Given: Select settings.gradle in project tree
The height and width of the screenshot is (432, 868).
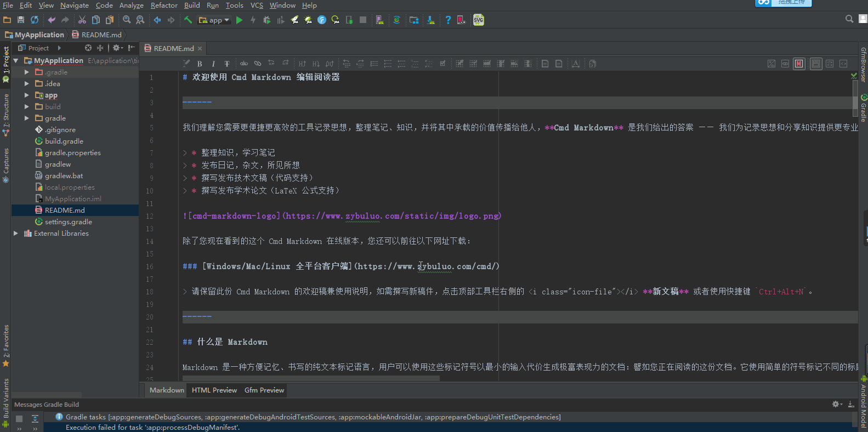Looking at the screenshot, I should (68, 221).
